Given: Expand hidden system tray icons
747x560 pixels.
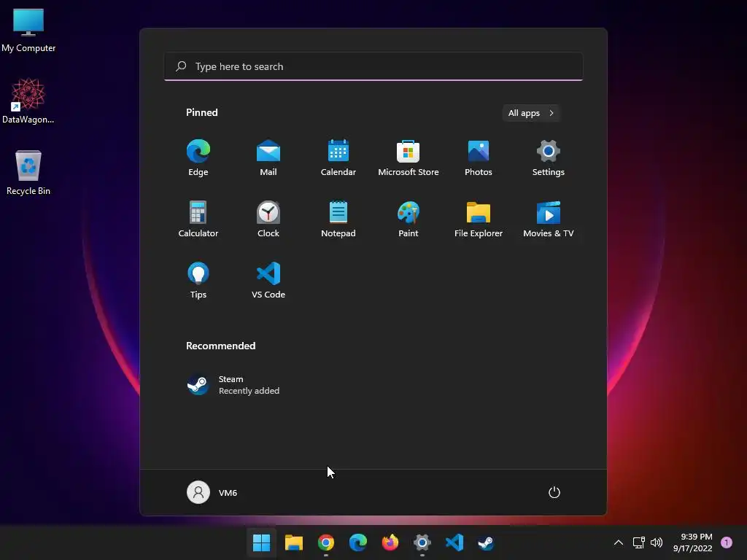Looking at the screenshot, I should 619,542.
